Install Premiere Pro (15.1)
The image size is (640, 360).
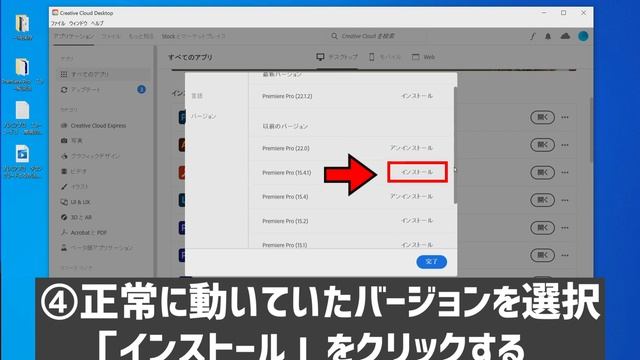click(416, 244)
